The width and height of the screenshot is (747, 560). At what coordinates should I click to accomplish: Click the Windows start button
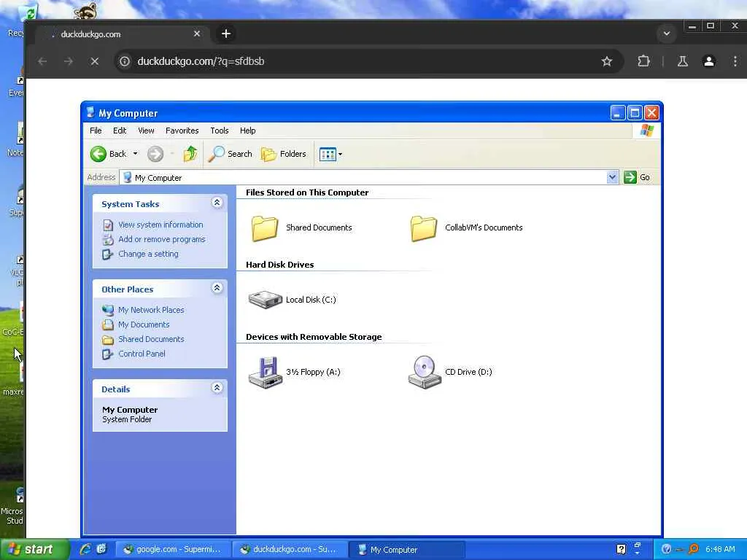click(34, 550)
